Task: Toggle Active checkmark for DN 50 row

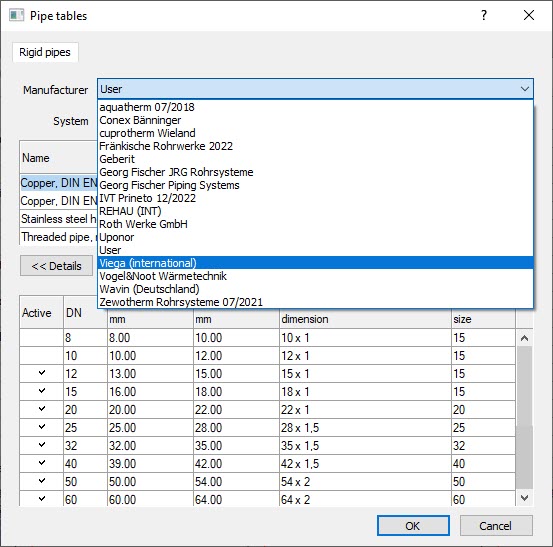Action: 42,481
